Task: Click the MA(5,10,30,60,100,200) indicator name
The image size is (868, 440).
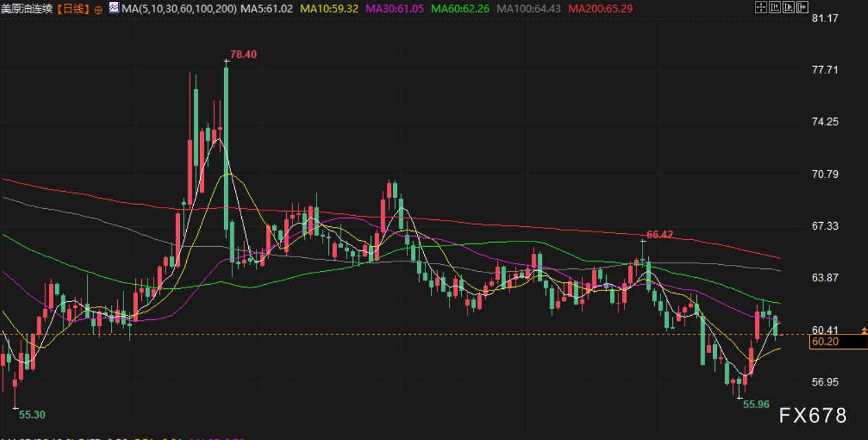Action: point(179,9)
